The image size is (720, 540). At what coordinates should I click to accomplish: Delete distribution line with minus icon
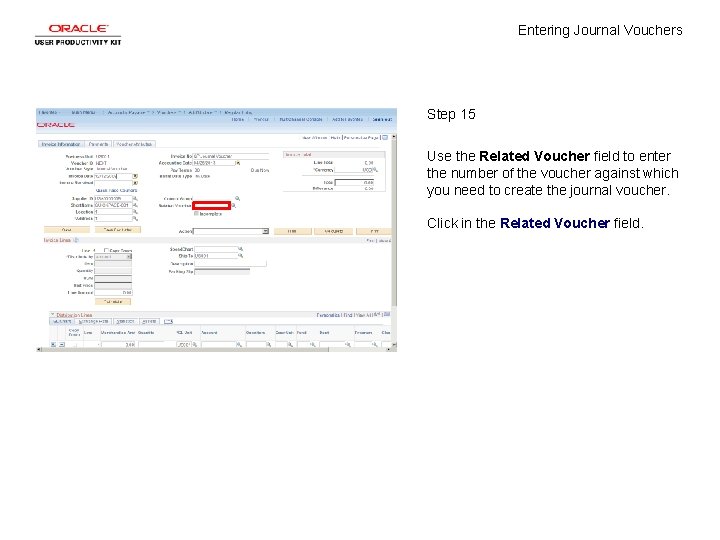pos(62,344)
